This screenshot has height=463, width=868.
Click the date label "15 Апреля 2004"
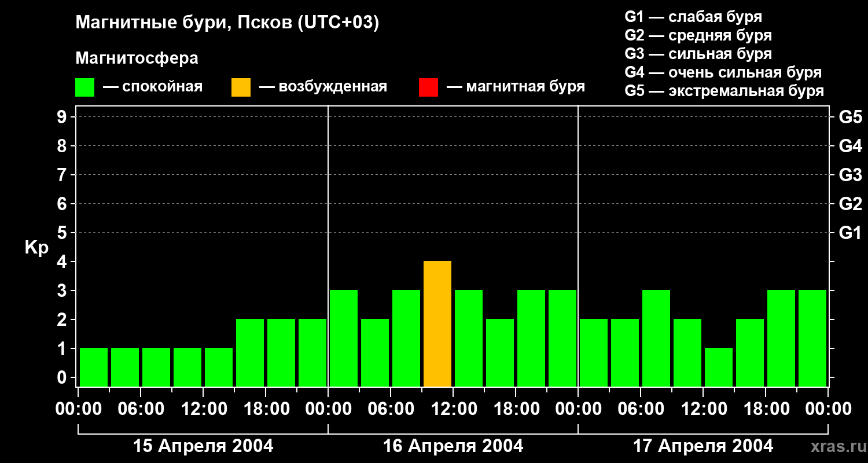[203, 446]
